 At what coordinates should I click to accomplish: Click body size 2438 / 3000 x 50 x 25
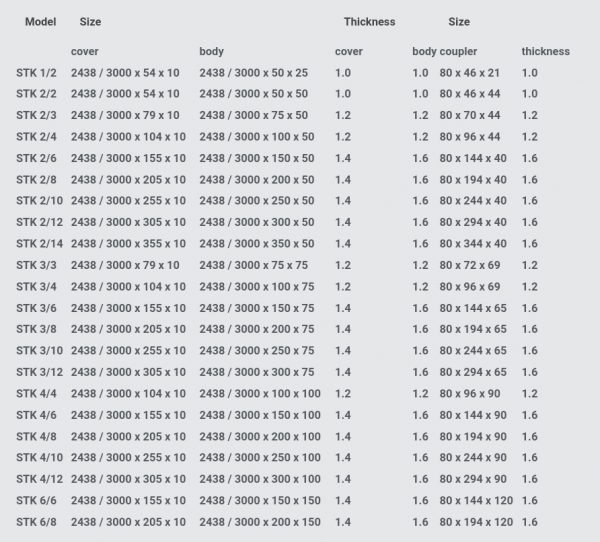[253, 73]
